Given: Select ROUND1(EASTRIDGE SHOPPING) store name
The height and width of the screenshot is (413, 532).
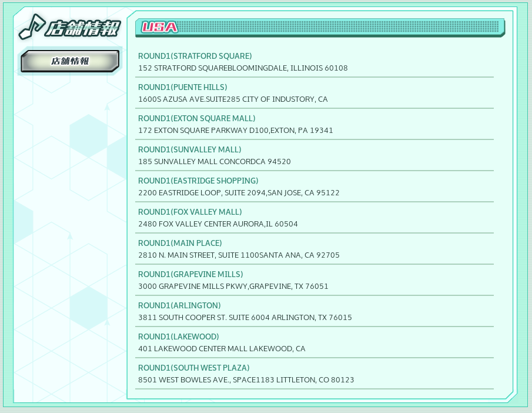Looking at the screenshot, I should click(x=198, y=181).
